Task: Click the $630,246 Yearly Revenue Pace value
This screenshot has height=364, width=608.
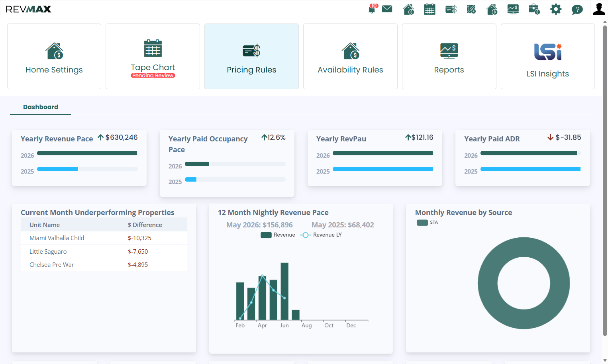Action: (x=122, y=137)
